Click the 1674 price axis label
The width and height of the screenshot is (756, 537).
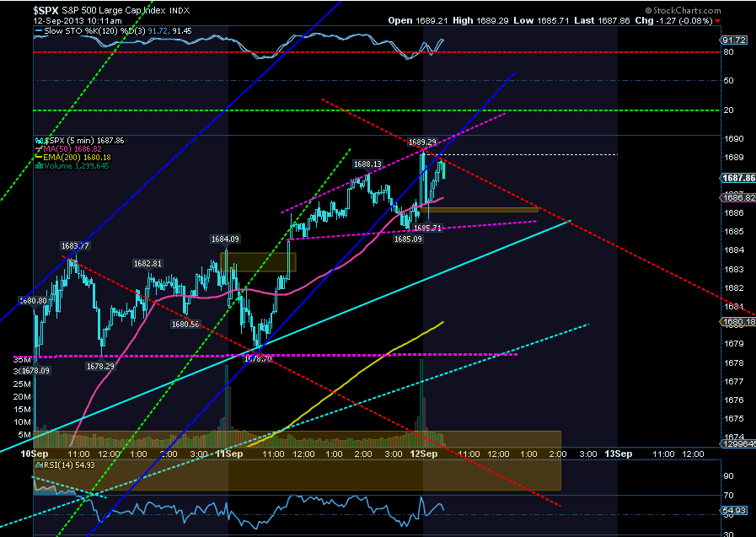click(733, 438)
